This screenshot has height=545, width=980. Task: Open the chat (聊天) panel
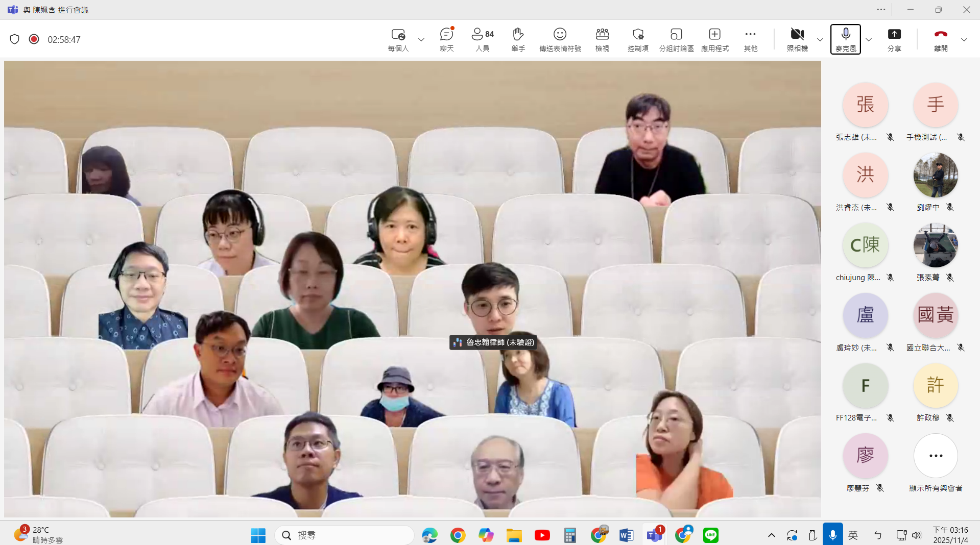click(446, 39)
